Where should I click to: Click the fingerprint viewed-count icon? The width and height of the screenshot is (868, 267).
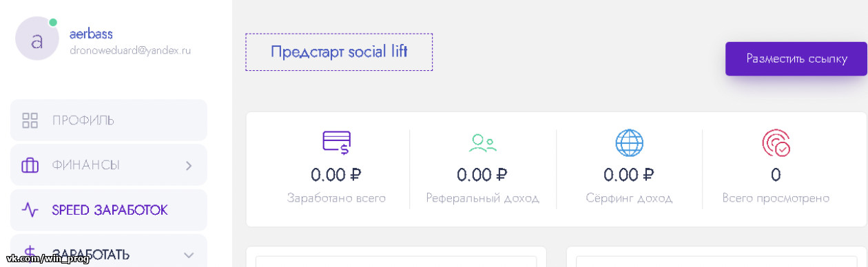[x=776, y=142]
